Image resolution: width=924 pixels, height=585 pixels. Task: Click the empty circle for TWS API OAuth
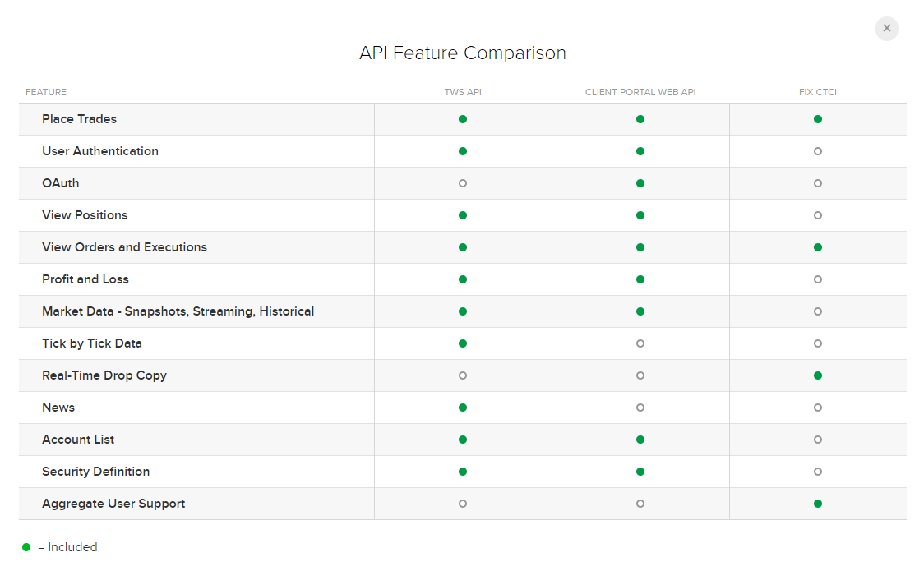click(463, 183)
